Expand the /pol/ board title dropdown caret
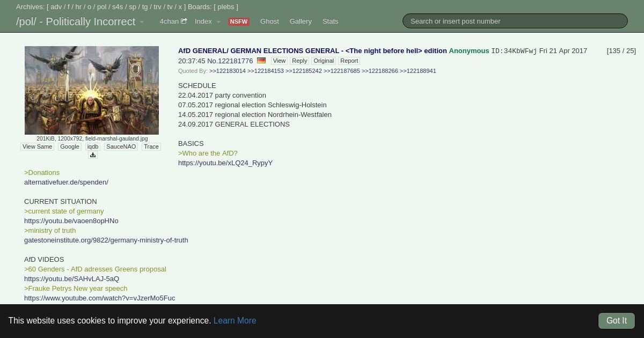Viewport: 644px width, 338px height. pyautogui.click(x=142, y=22)
